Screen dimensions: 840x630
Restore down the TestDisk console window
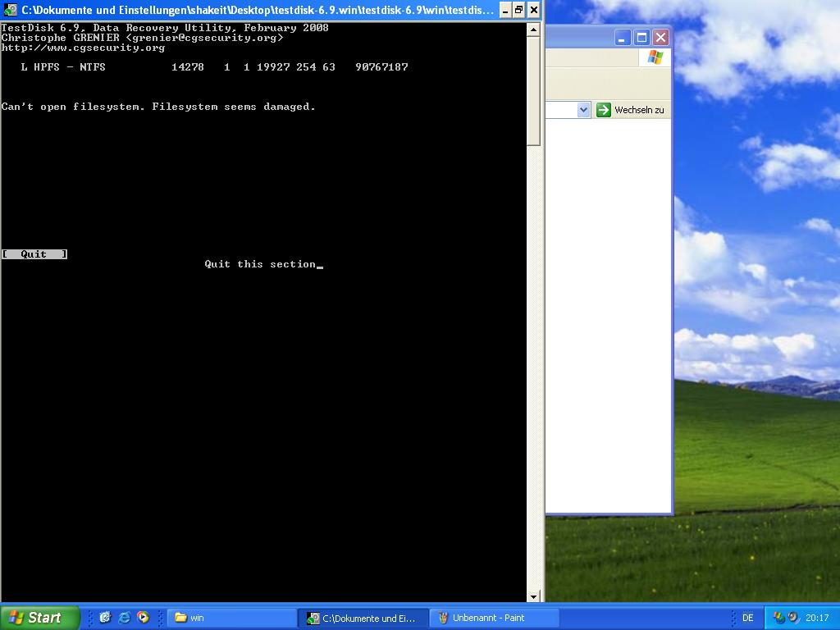click(518, 10)
